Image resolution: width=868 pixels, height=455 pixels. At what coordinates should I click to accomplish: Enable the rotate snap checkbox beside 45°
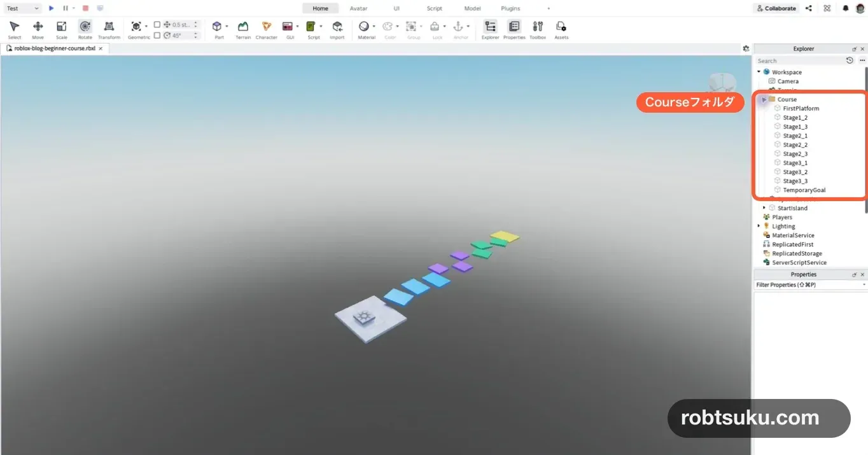coord(157,36)
